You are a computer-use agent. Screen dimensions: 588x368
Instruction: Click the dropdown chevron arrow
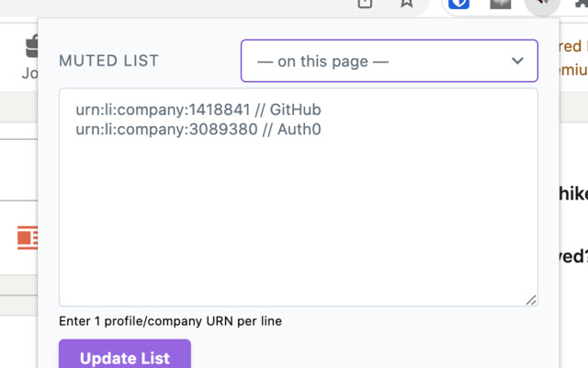pyautogui.click(x=519, y=62)
